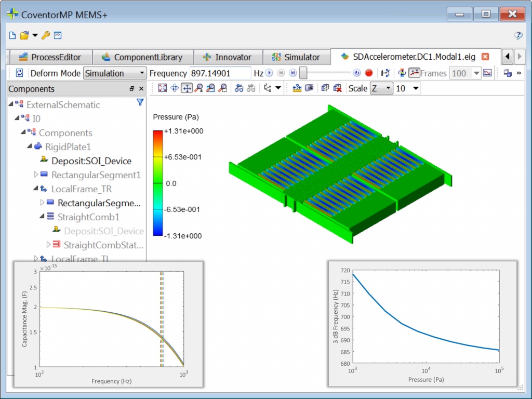Select the magnifier with plus-minus zoom tool

coord(199,88)
